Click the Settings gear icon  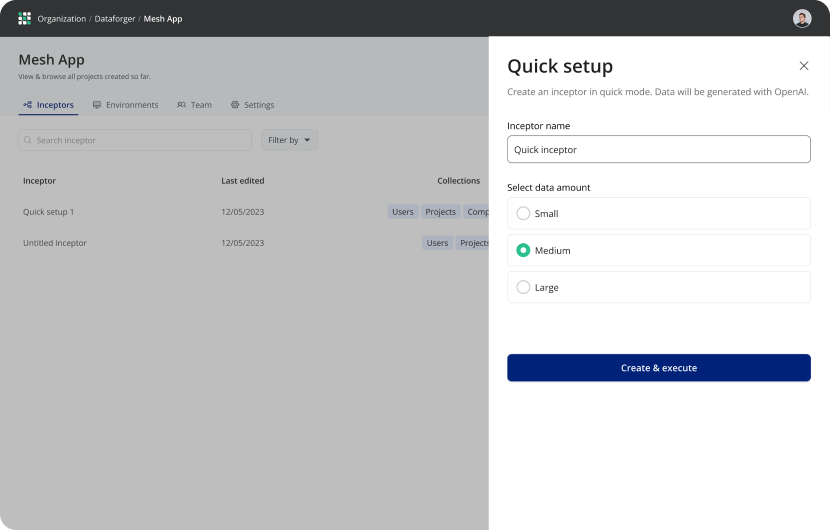(x=235, y=105)
